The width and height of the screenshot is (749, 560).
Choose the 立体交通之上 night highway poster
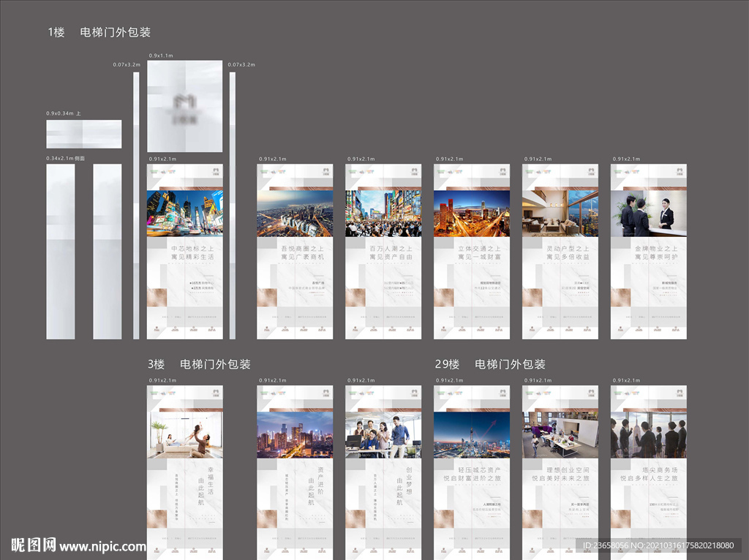coord(472,251)
